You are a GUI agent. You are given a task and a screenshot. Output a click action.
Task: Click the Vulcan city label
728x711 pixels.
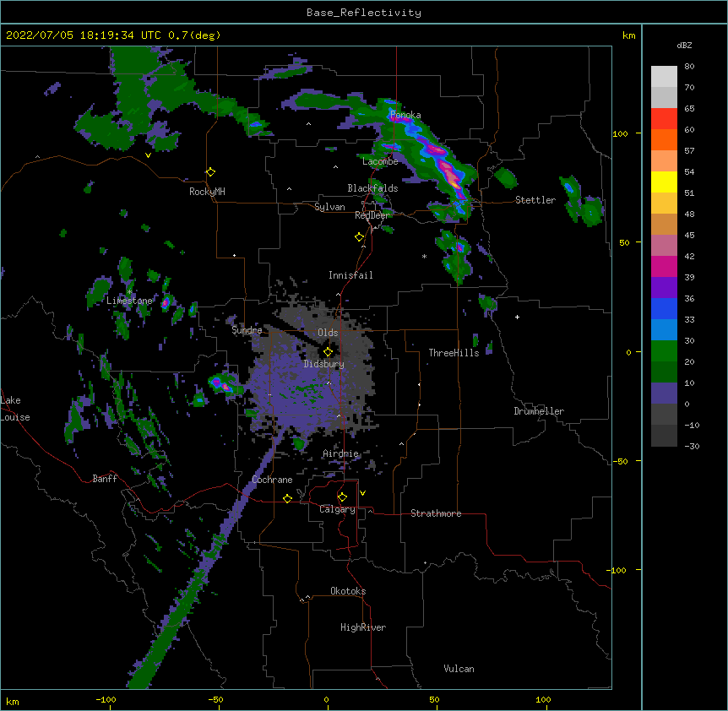pyautogui.click(x=459, y=669)
